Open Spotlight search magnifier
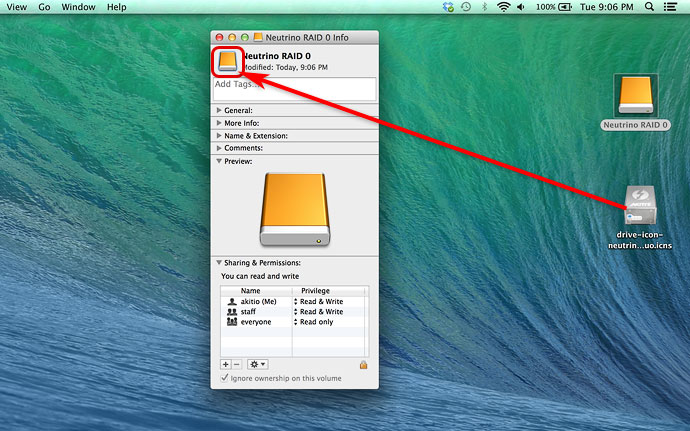 [x=650, y=7]
